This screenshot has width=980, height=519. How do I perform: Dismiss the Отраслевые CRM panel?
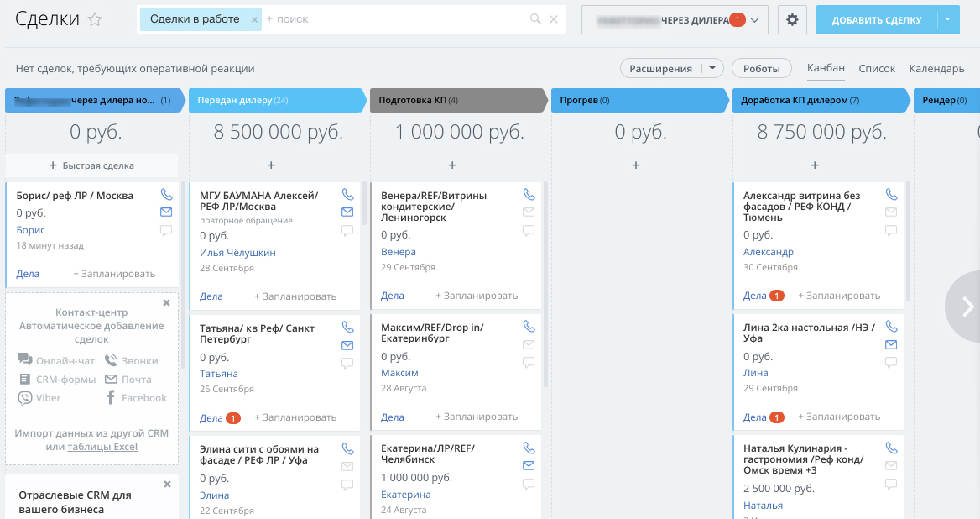tap(166, 485)
